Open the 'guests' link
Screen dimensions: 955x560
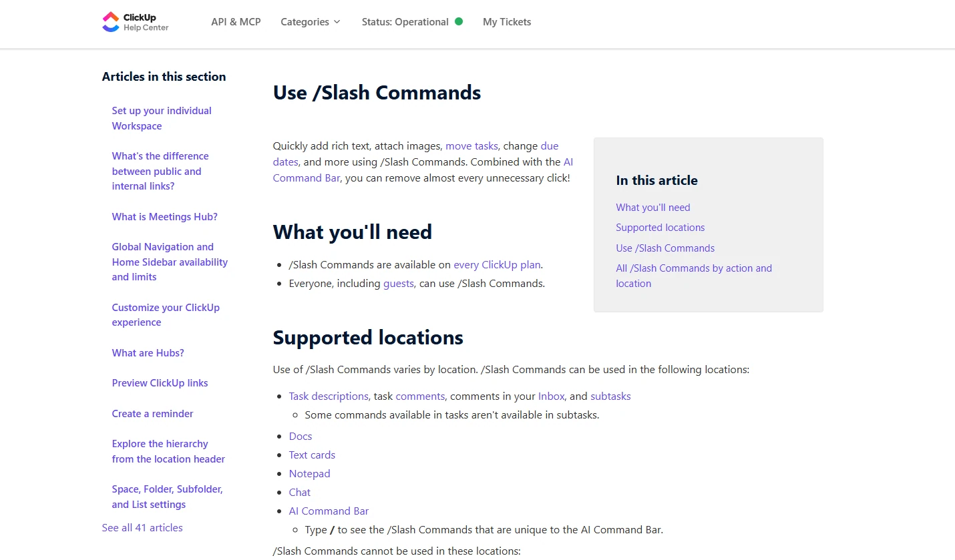point(399,284)
